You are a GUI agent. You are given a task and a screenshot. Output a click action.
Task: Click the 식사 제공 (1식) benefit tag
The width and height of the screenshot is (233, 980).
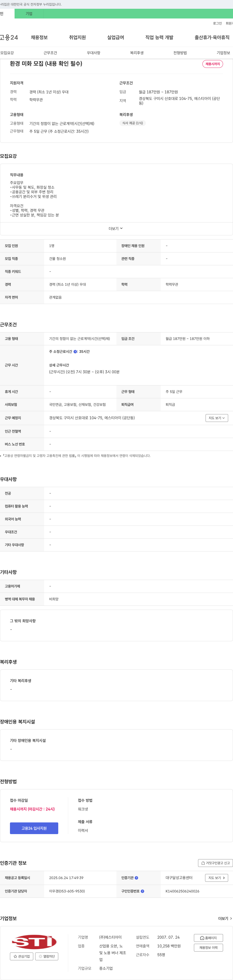pos(133,123)
